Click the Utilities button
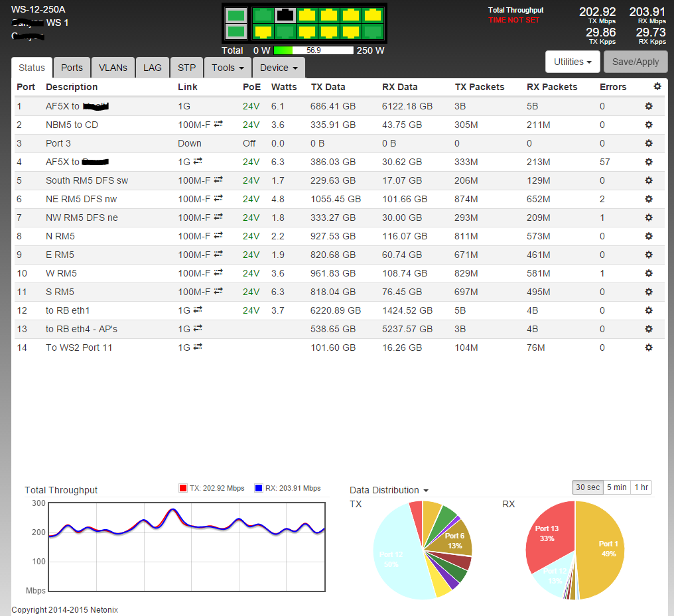The height and width of the screenshot is (616, 674). coord(573,62)
